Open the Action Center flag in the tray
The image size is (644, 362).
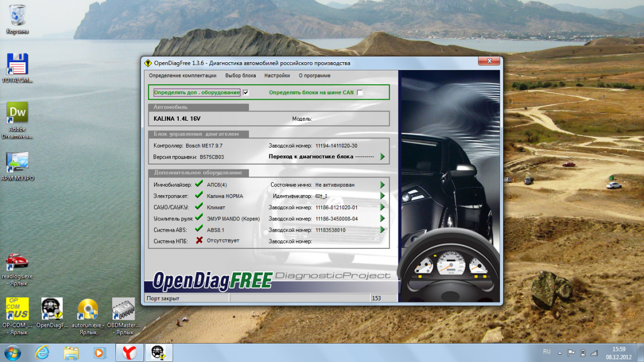[572, 353]
